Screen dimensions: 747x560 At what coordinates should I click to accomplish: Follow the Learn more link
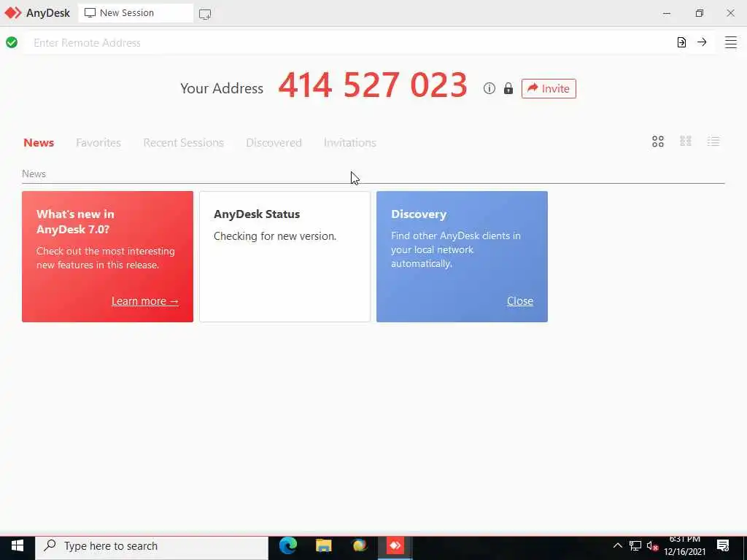tap(145, 301)
